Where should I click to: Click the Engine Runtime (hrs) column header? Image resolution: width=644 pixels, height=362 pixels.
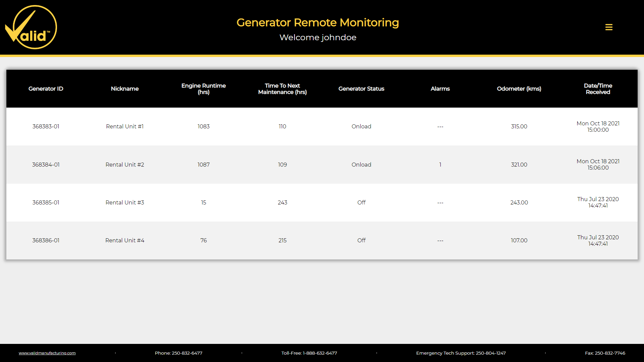click(x=204, y=88)
